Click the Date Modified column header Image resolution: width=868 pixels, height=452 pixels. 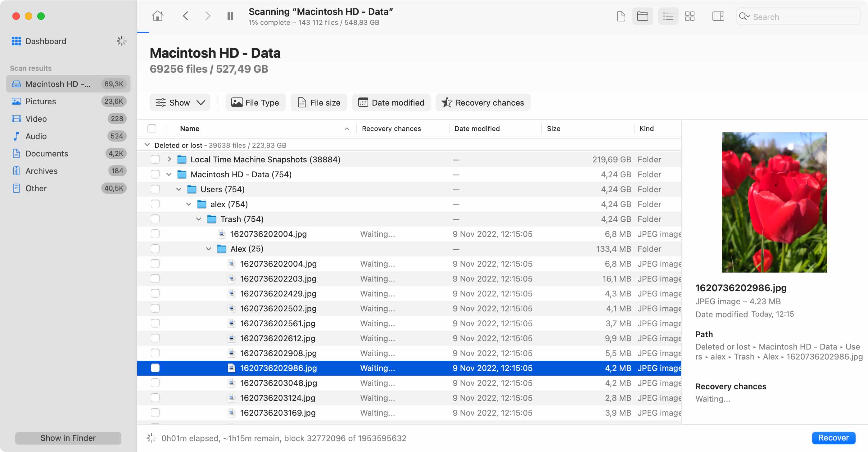(x=477, y=128)
